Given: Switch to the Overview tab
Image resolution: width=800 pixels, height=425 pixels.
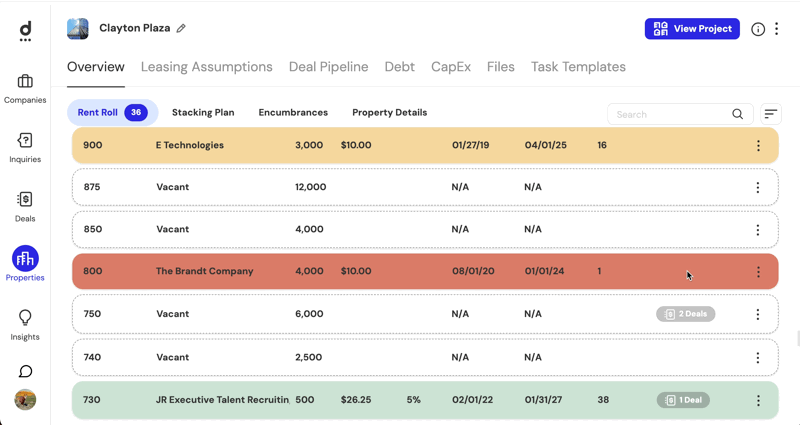Looking at the screenshot, I should point(95,67).
